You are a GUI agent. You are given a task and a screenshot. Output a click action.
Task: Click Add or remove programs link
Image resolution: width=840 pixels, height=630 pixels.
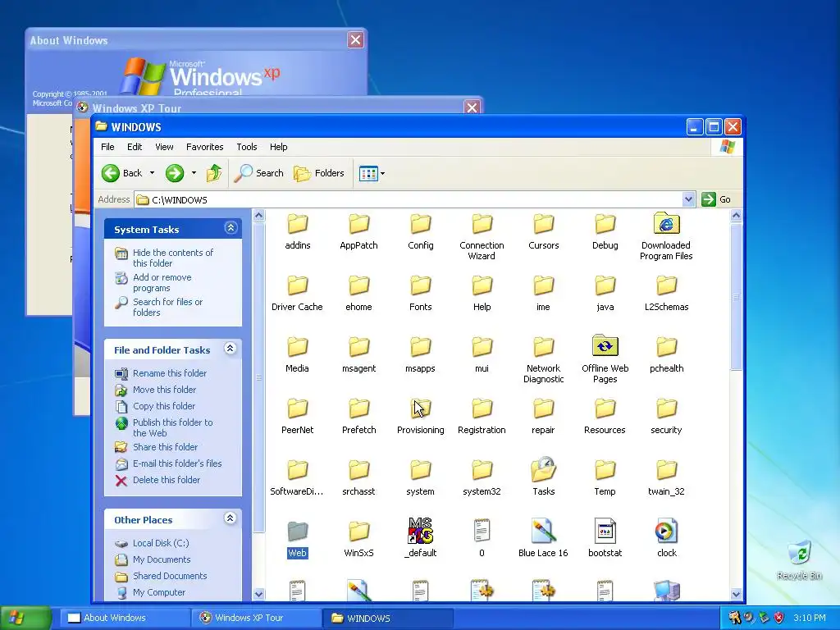coord(162,282)
